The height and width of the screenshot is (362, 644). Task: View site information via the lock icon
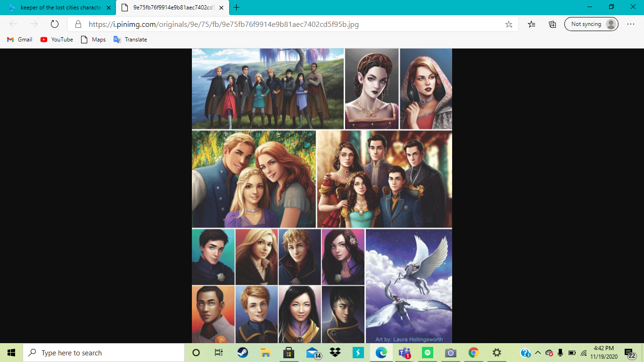click(78, 24)
